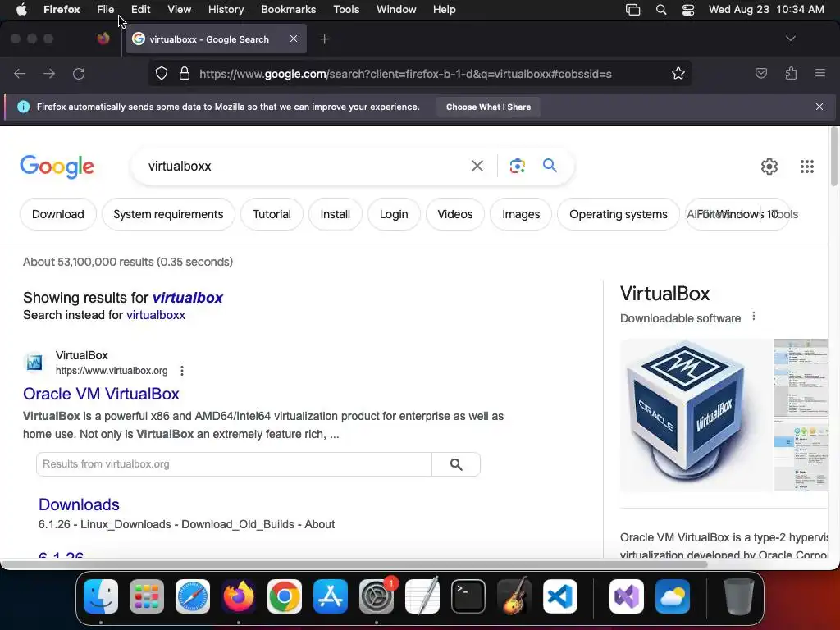Open the Extensions puzzle icon
Viewport: 840px width, 630px height.
point(791,73)
